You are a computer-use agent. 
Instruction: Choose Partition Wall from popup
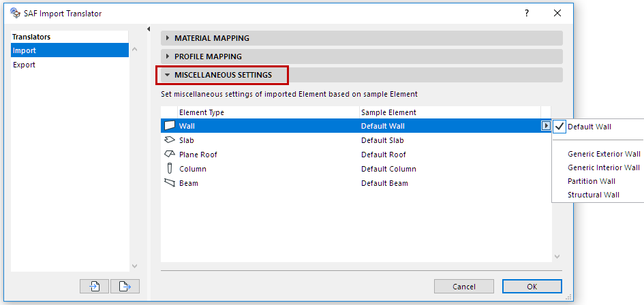[x=591, y=181]
